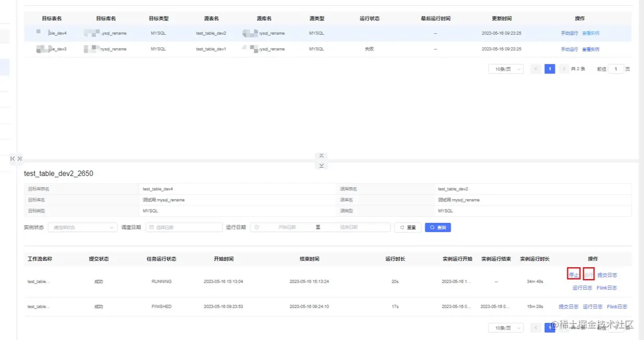Open top table 10条/页 page size dropdown
This screenshot has height=340, width=644.
click(506, 69)
